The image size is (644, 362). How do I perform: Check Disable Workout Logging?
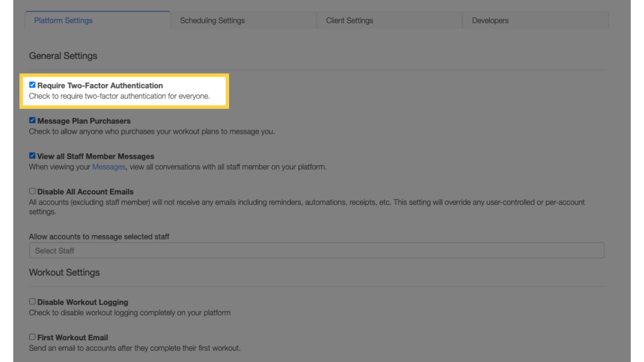[32, 301]
